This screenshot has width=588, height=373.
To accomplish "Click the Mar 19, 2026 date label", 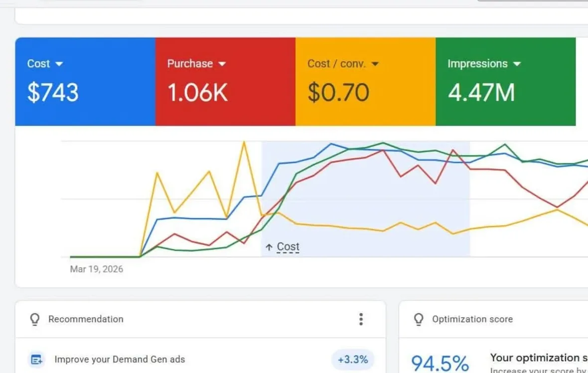I will [96, 269].
